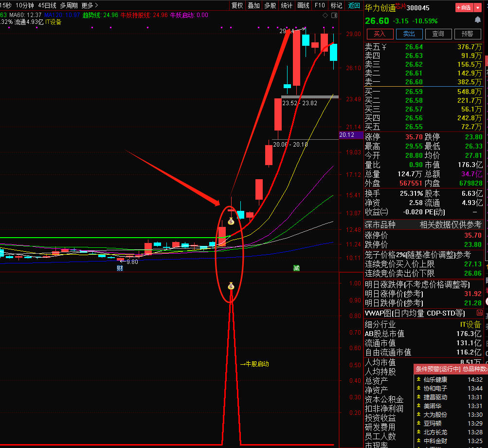Viewport: 488px width, 448px height.
Task: Select 仙乐健康 in the alert list
Action: pos(435,379)
